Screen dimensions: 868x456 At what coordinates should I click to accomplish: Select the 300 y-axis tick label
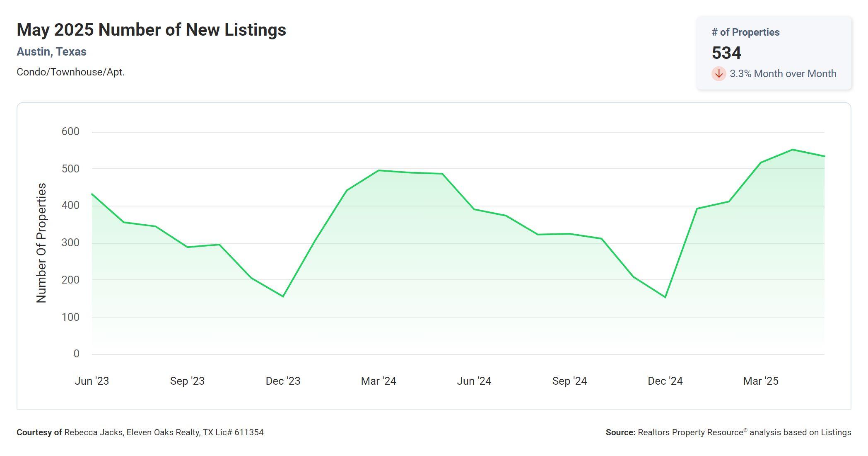70,243
